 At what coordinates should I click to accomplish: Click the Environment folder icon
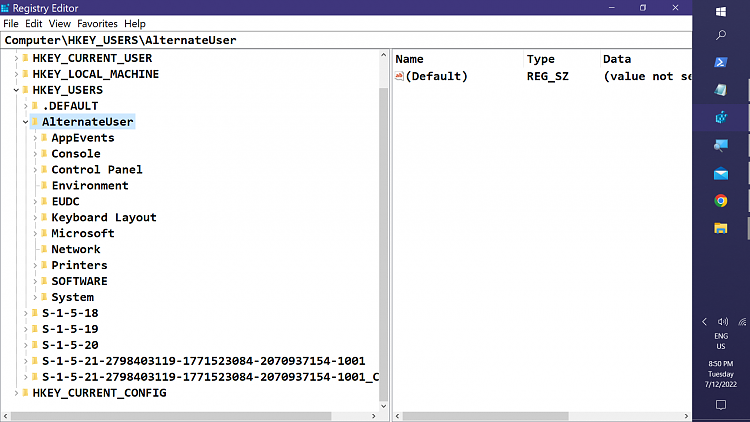coord(44,185)
